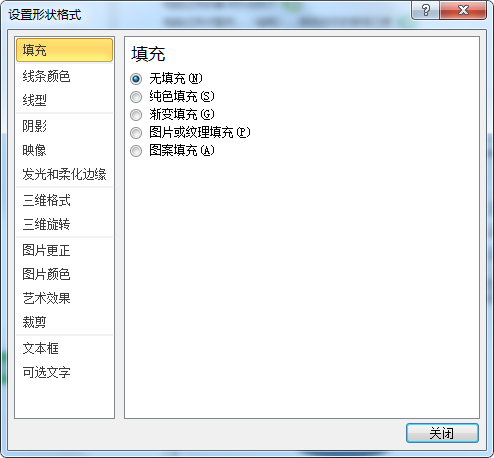Open the 裁剪 crop settings
494x458 pixels.
[x=64, y=322]
